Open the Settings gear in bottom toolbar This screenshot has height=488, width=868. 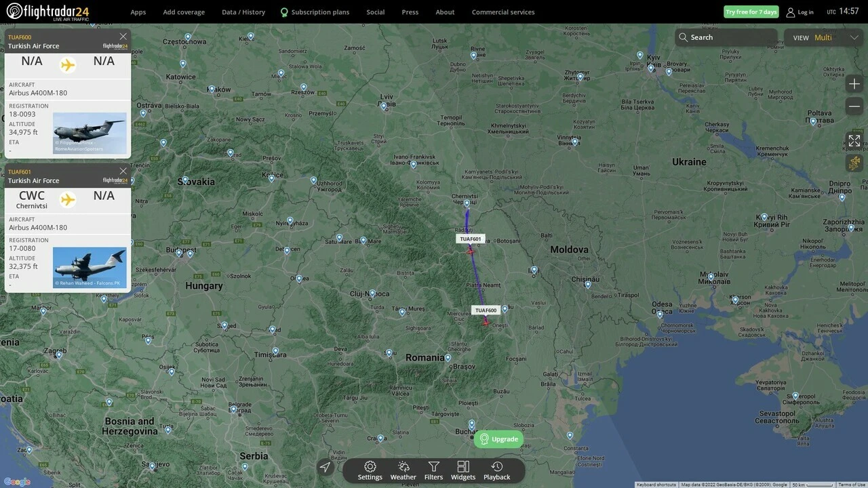[x=370, y=470]
